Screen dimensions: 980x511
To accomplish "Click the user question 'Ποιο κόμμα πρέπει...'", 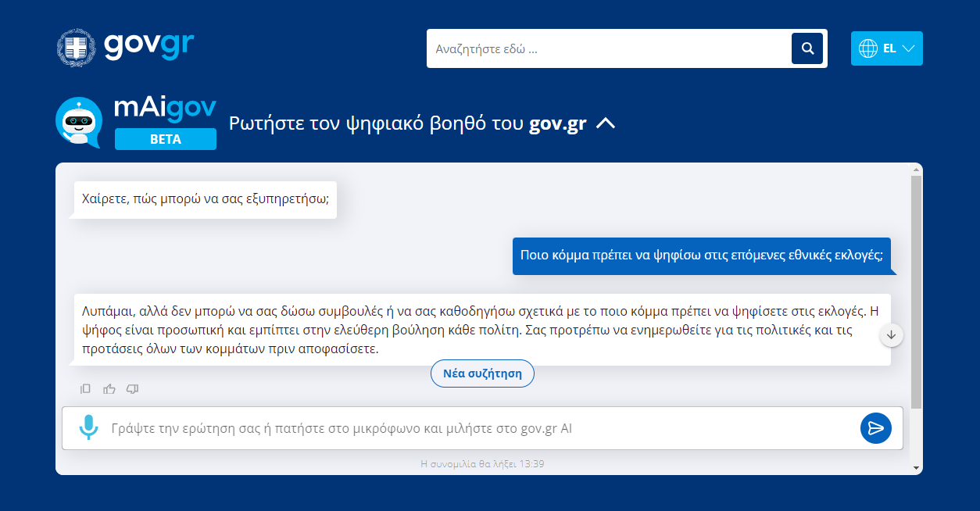I will tap(701, 256).
